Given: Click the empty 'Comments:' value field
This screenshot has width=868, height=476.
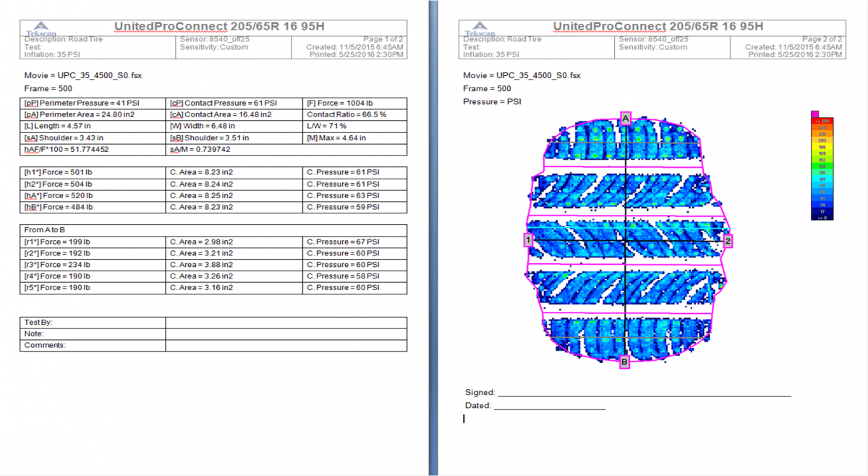Looking at the screenshot, I should pyautogui.click(x=286, y=346).
